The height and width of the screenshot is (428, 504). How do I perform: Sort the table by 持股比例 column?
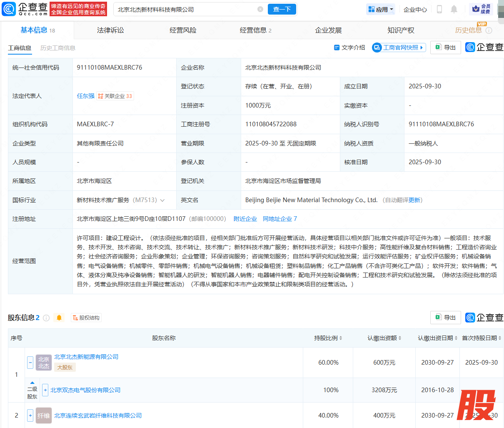pyautogui.click(x=328, y=338)
